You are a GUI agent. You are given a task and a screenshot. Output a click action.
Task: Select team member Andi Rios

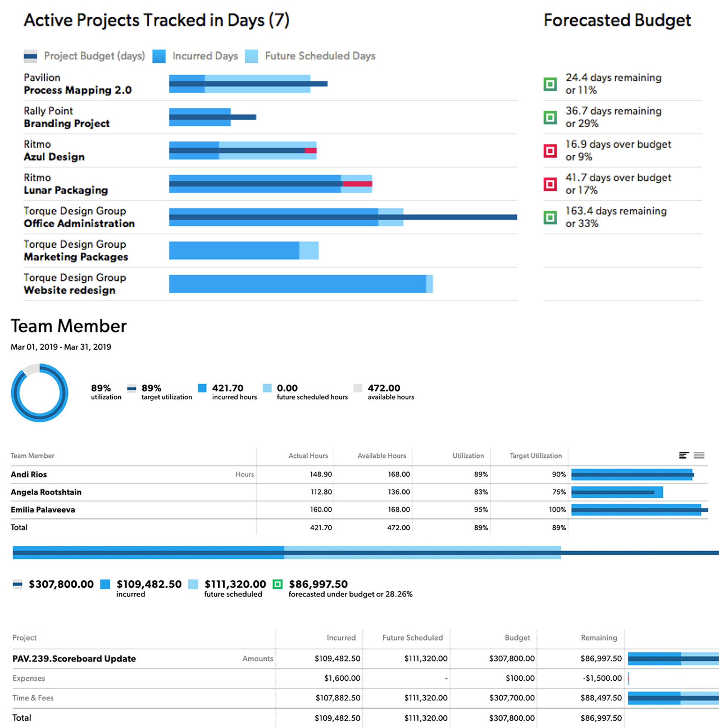point(29,474)
